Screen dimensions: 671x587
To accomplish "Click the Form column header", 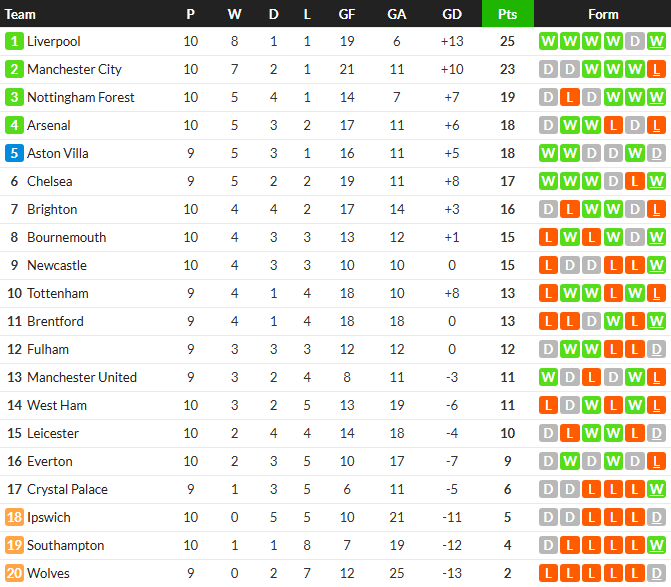I will (603, 14).
